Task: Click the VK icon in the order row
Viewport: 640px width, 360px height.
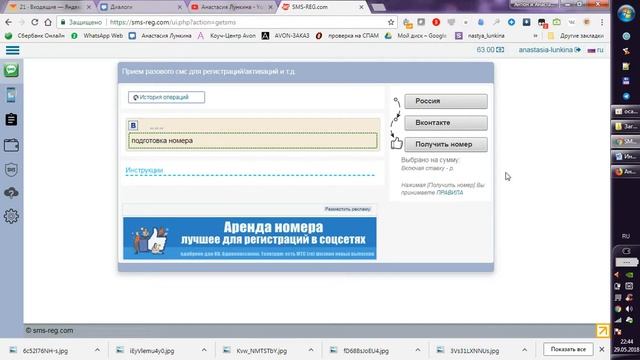Action: click(133, 125)
